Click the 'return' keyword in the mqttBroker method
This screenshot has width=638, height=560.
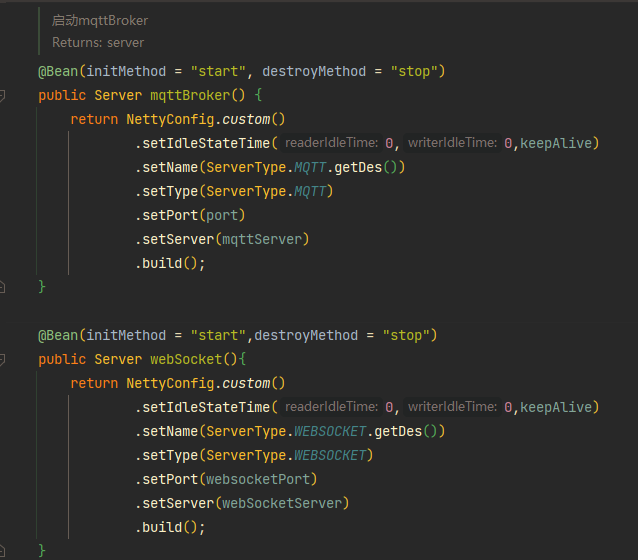pyautogui.click(x=94, y=119)
